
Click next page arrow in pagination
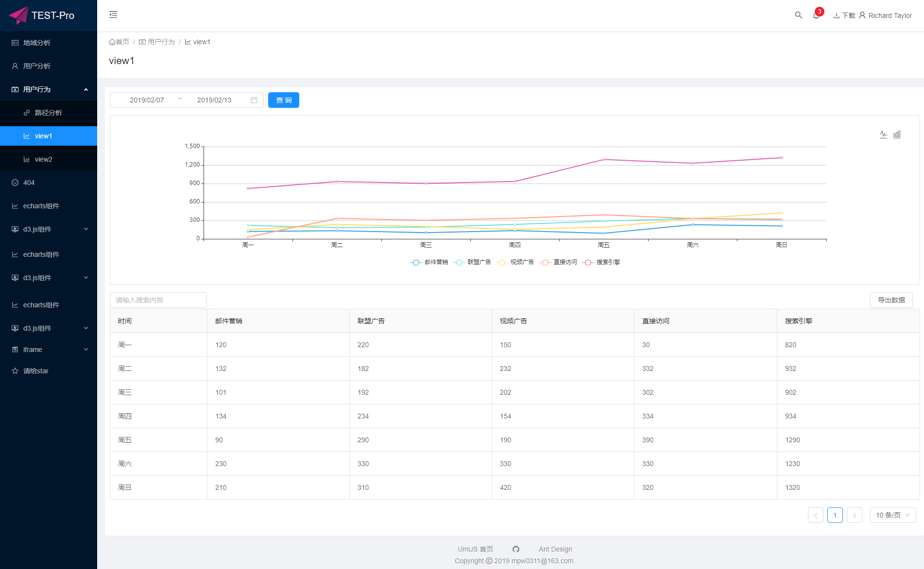tap(855, 515)
